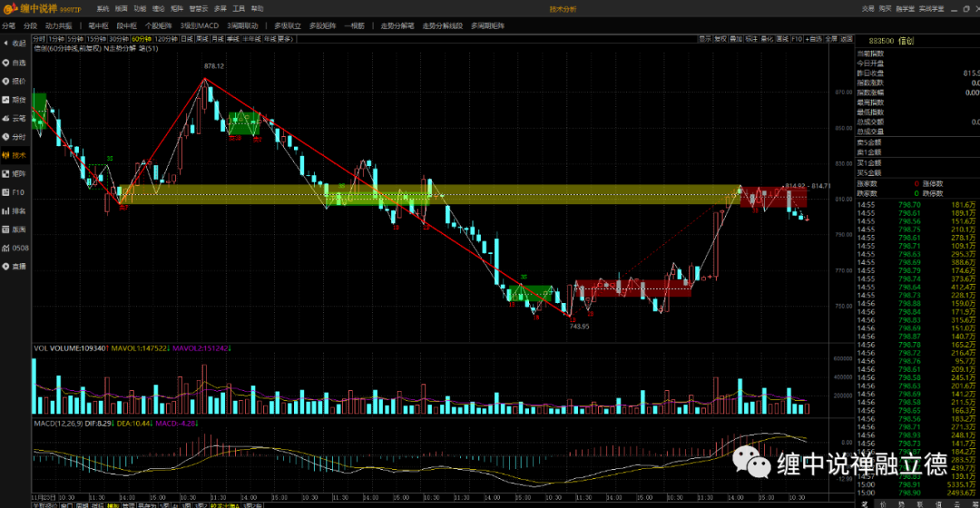Open the 功能 menu
Viewport: 980px width, 508px height.
[140, 9]
